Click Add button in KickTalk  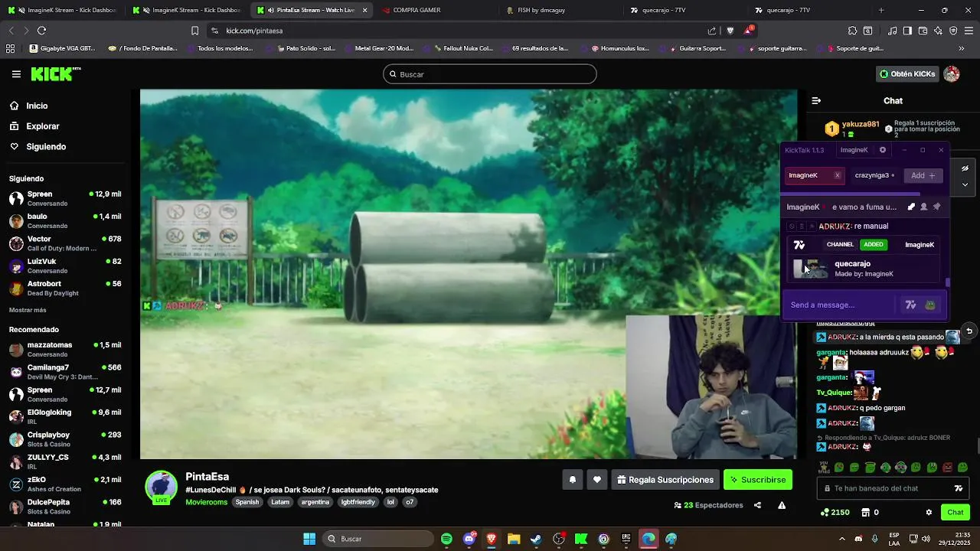(923, 175)
